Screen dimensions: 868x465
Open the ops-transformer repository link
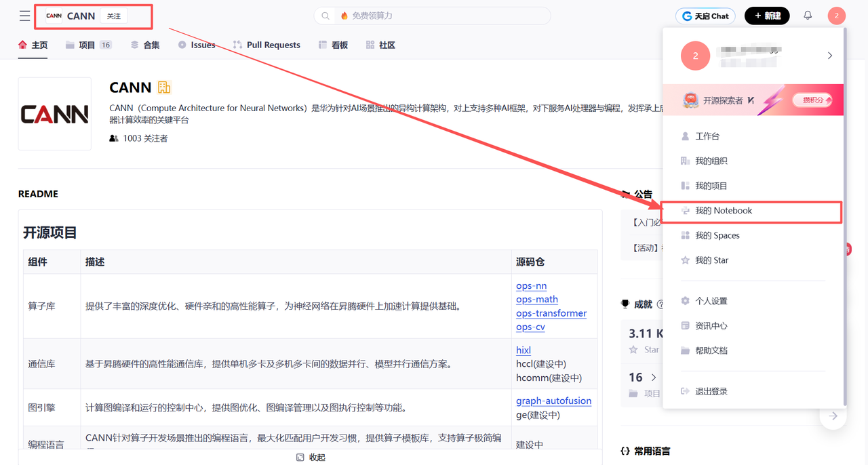(x=551, y=313)
